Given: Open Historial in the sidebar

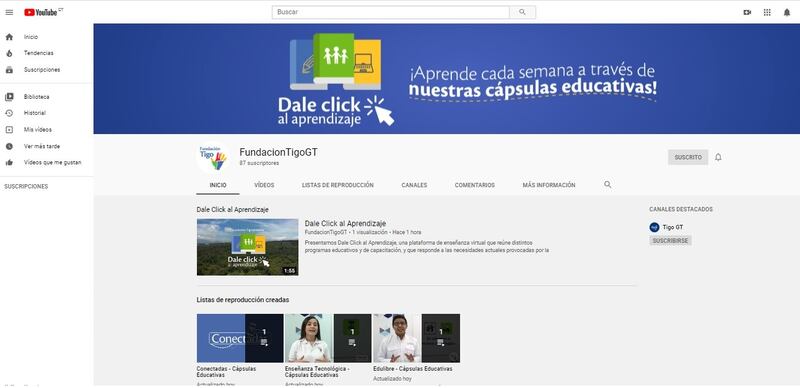Looking at the screenshot, I should [35, 113].
